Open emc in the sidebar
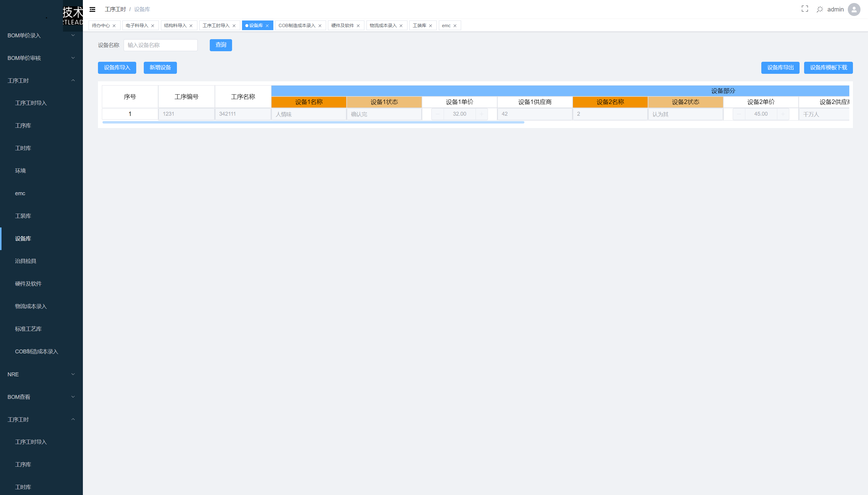Image resolution: width=868 pixels, height=495 pixels. (x=41, y=193)
